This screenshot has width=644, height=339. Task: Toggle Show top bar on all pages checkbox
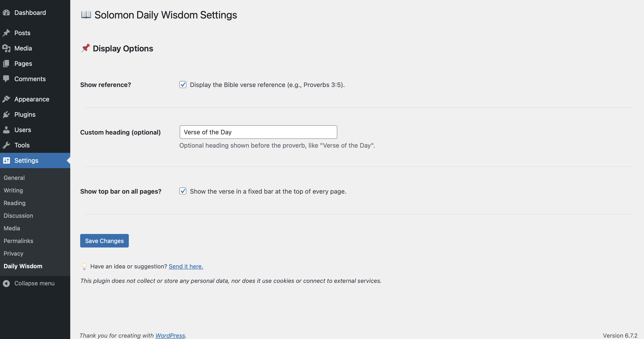click(x=183, y=191)
